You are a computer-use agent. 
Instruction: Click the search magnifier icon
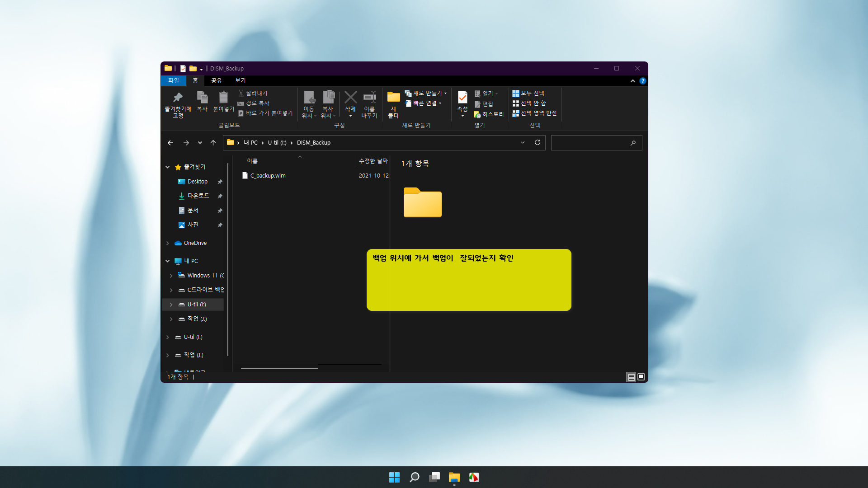point(633,143)
